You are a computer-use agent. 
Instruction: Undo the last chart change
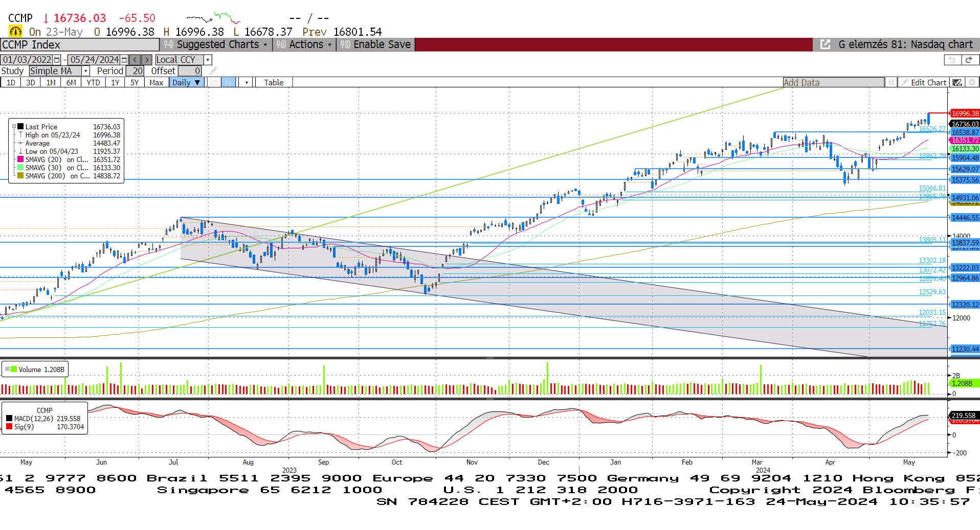click(x=952, y=60)
